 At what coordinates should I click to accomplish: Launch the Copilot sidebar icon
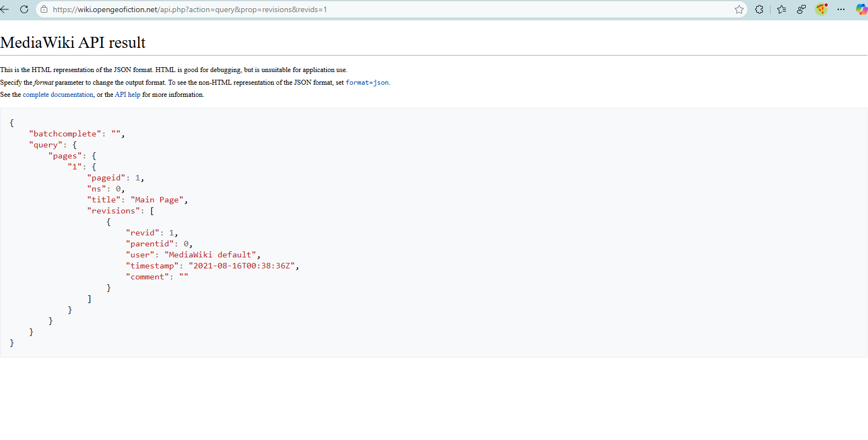click(x=861, y=9)
